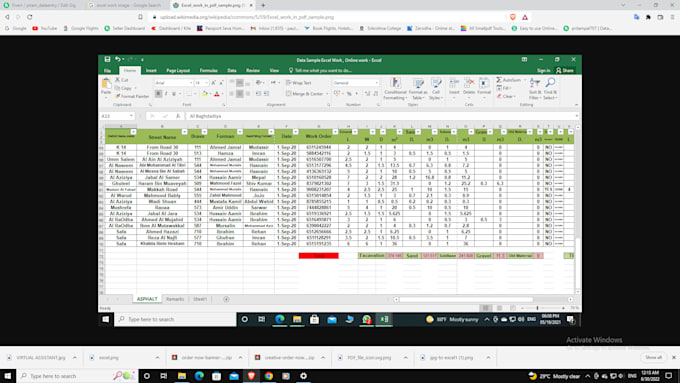Open the Street Name column filter arrow
680x383 pixels.
click(x=184, y=132)
